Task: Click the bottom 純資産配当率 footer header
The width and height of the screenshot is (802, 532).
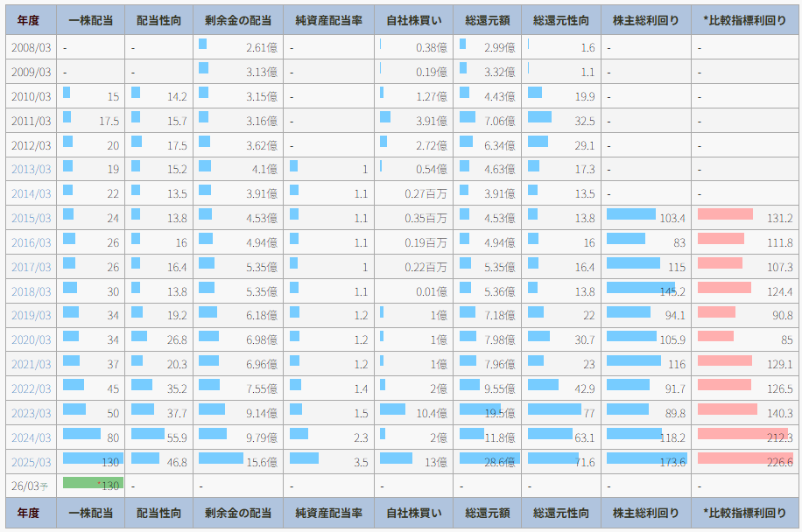Action: click(328, 513)
